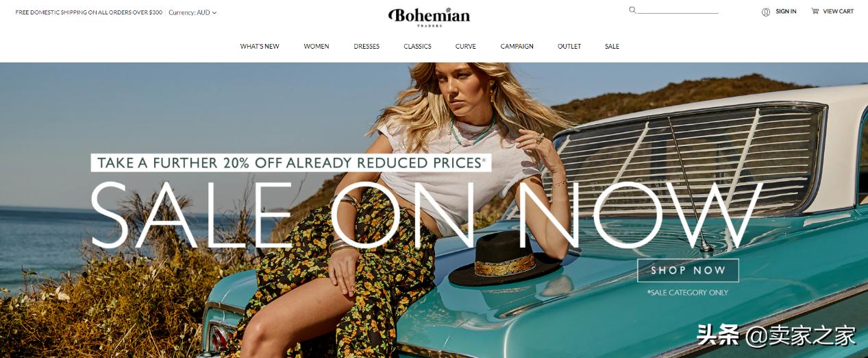Go to the Dresses category

click(367, 47)
